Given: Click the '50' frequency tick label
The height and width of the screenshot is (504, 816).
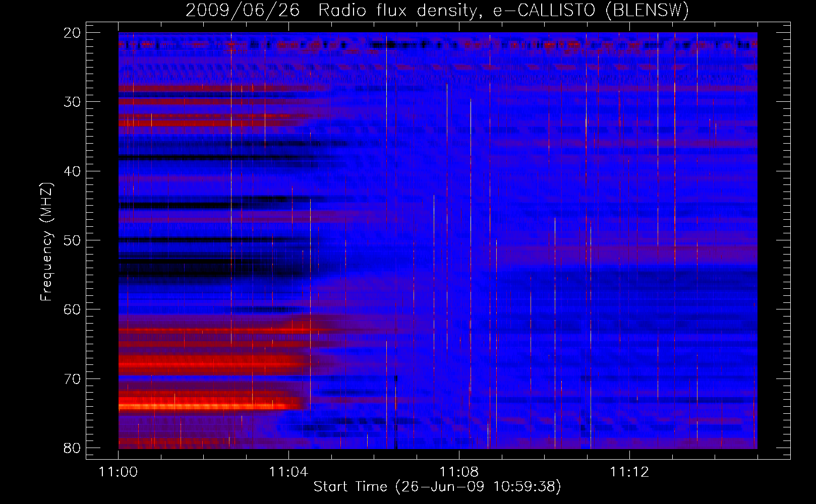Looking at the screenshot, I should [x=73, y=240].
